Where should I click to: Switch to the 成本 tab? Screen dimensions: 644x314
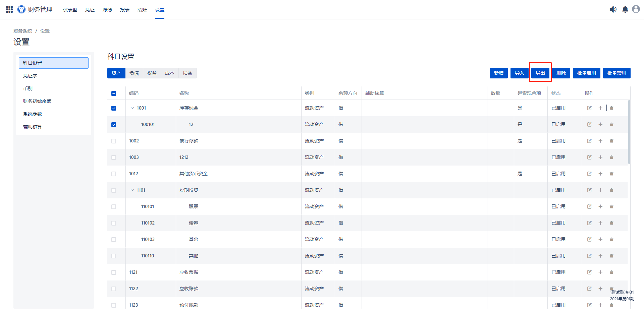(170, 73)
